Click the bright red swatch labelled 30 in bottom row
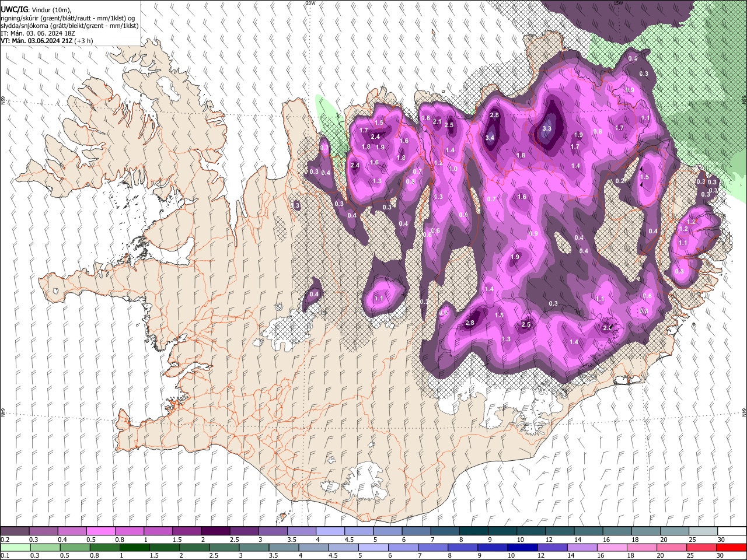 pos(731,547)
